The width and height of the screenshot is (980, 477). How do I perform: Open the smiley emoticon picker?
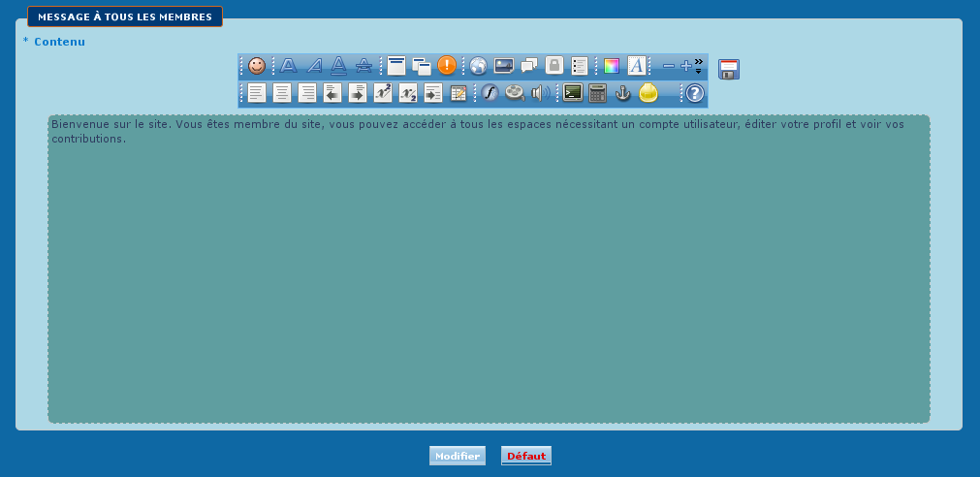(x=257, y=66)
